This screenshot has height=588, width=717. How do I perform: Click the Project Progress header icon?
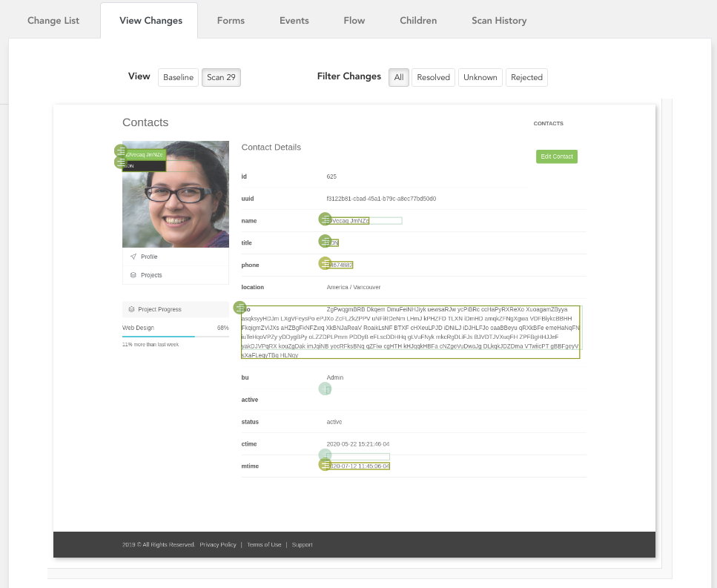pyautogui.click(x=132, y=309)
